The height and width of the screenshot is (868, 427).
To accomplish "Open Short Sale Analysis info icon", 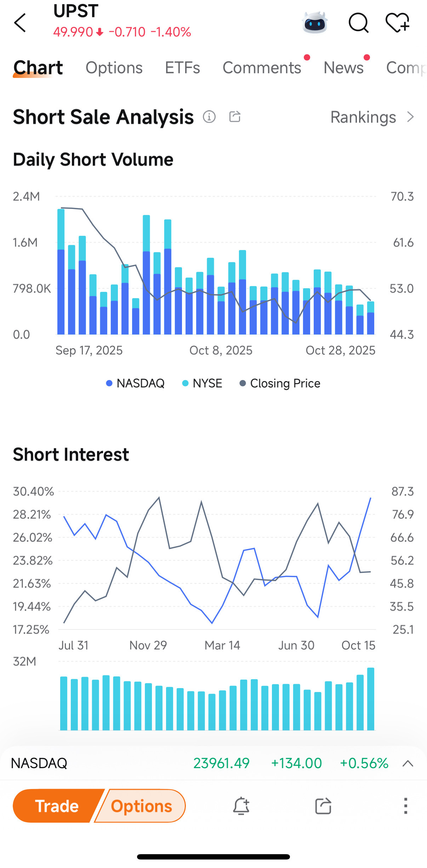I will pyautogui.click(x=209, y=117).
